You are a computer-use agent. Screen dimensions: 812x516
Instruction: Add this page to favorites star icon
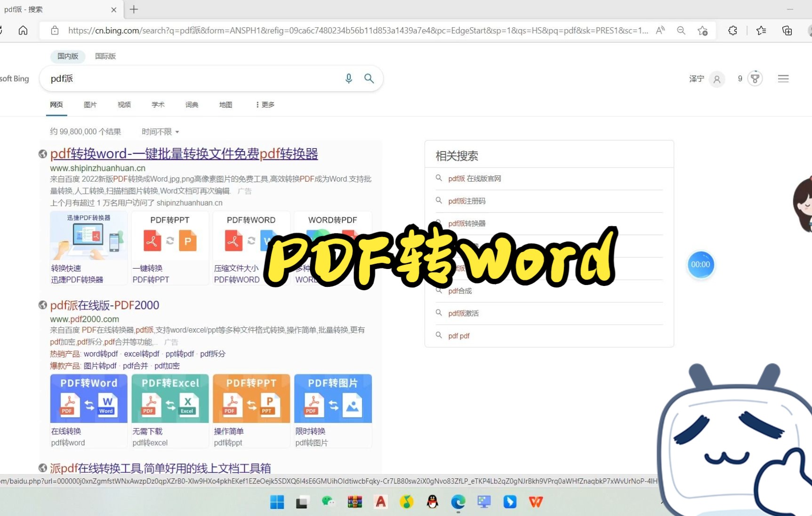coord(703,31)
